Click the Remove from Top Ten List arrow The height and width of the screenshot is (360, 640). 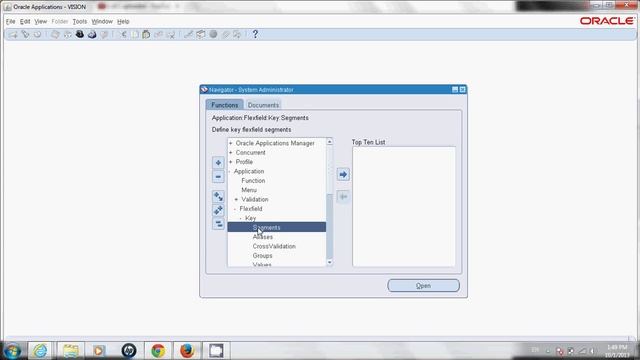coord(343,196)
